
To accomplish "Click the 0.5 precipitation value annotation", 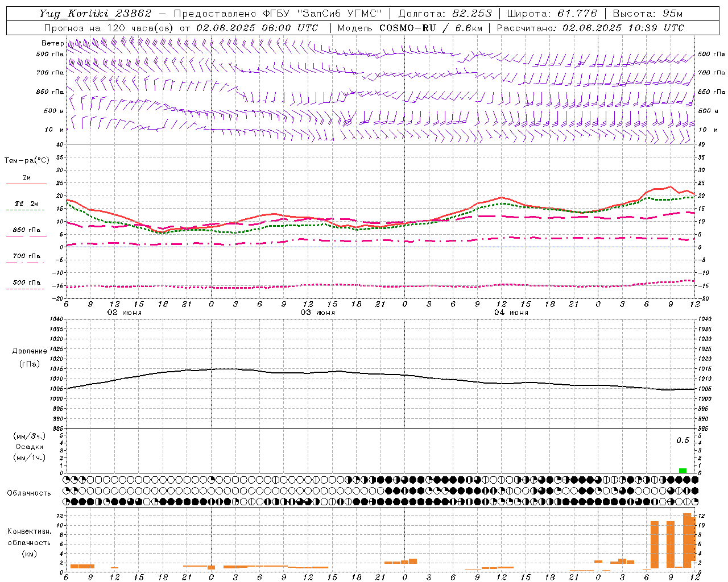I will tap(682, 440).
